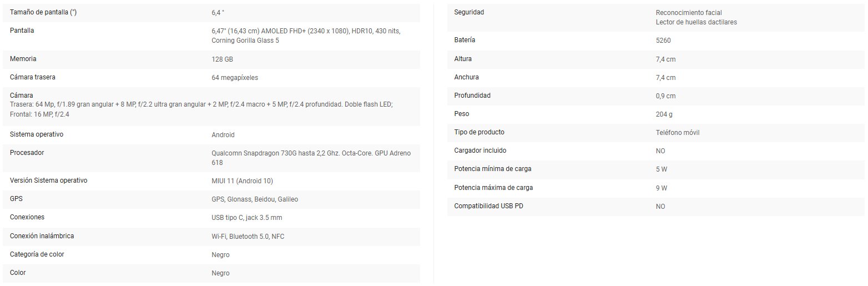Click the 'MIUI 11 (Android 10)' value

(242, 181)
